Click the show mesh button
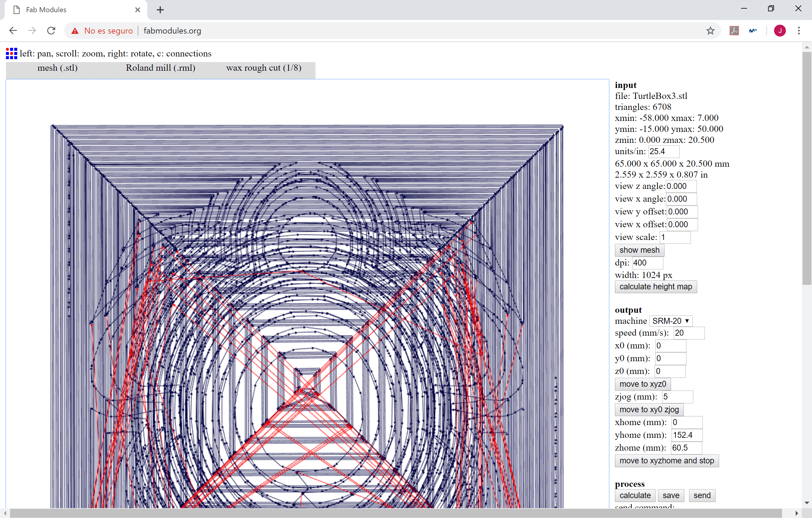Screen dimensions: 812x518 click(639, 250)
